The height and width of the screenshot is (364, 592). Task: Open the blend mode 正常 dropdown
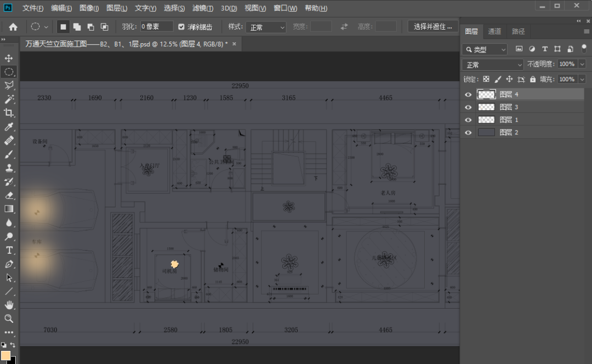tap(493, 65)
